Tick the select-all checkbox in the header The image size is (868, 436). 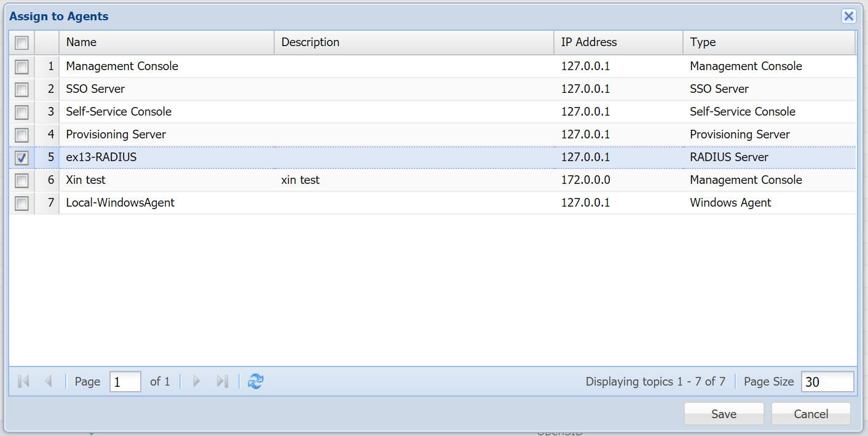pyautogui.click(x=22, y=43)
